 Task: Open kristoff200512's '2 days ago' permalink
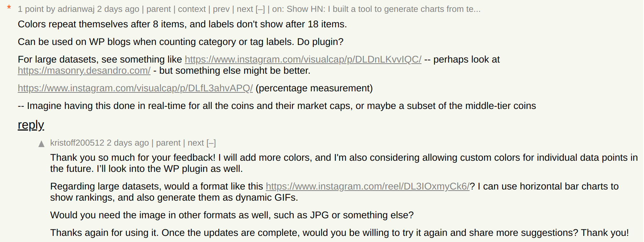[128, 143]
